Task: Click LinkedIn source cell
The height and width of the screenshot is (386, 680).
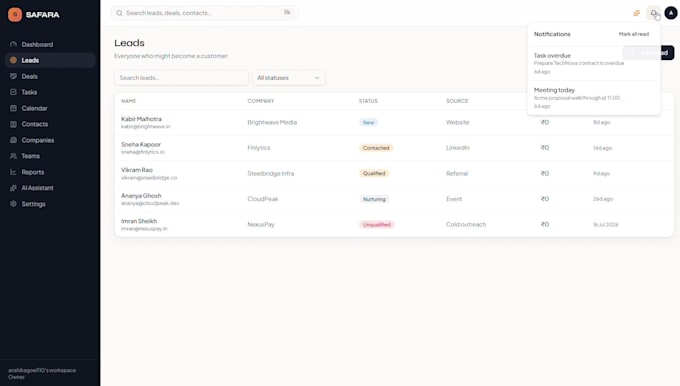Action: click(x=458, y=148)
